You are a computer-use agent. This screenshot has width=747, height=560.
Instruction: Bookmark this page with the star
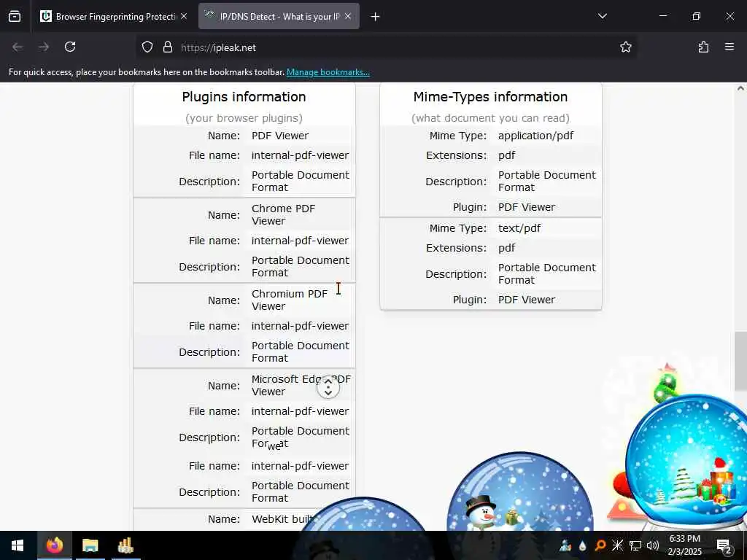click(625, 47)
